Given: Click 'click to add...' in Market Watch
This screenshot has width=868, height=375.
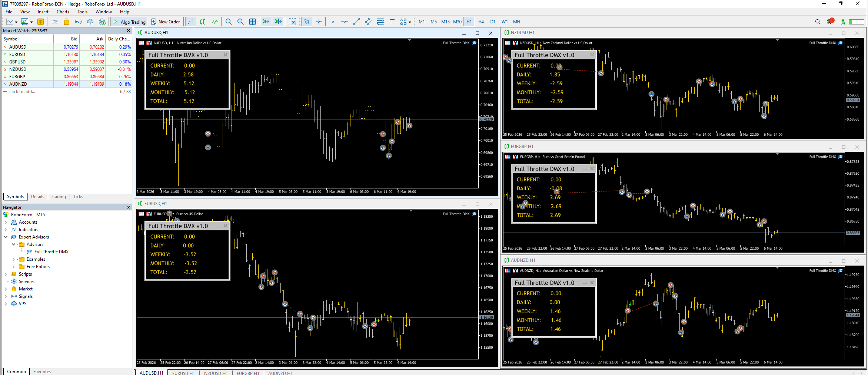Looking at the screenshot, I should tap(22, 92).
